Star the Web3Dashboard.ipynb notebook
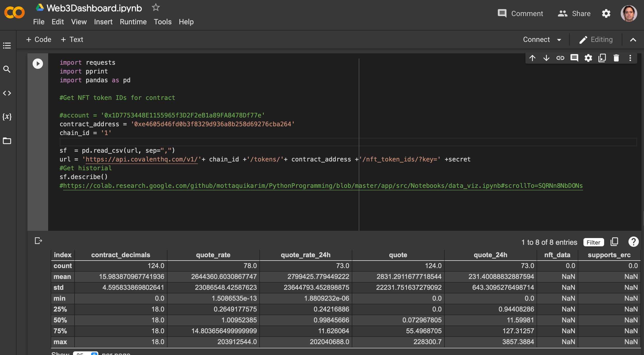The image size is (644, 355). 156,8
